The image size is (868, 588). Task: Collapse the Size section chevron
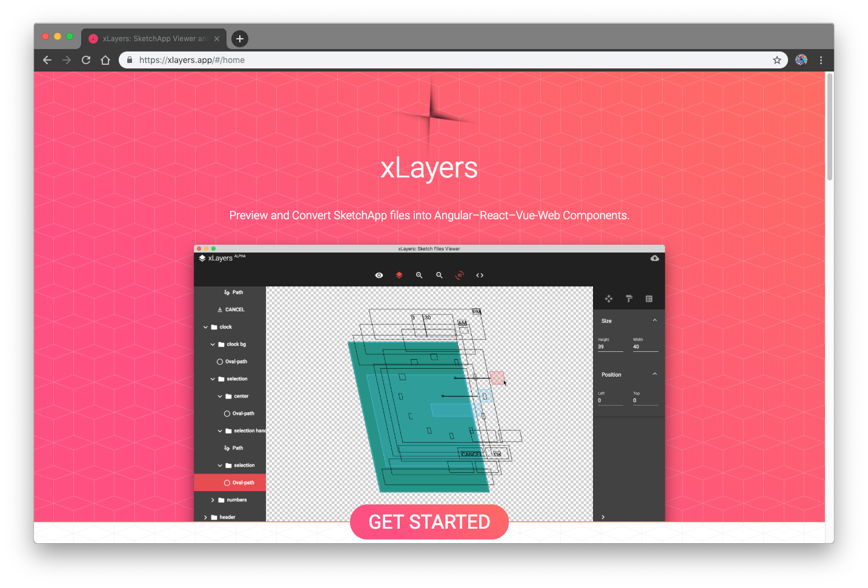coord(655,320)
